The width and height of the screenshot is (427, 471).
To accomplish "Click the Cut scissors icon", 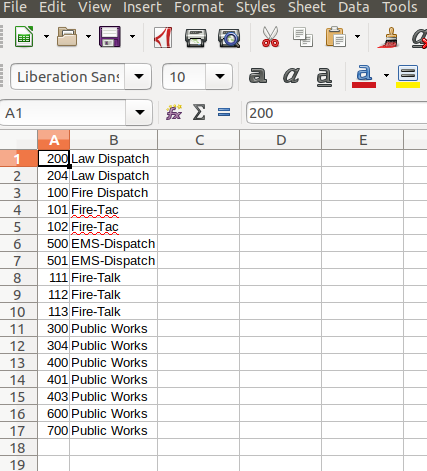I will [270, 37].
